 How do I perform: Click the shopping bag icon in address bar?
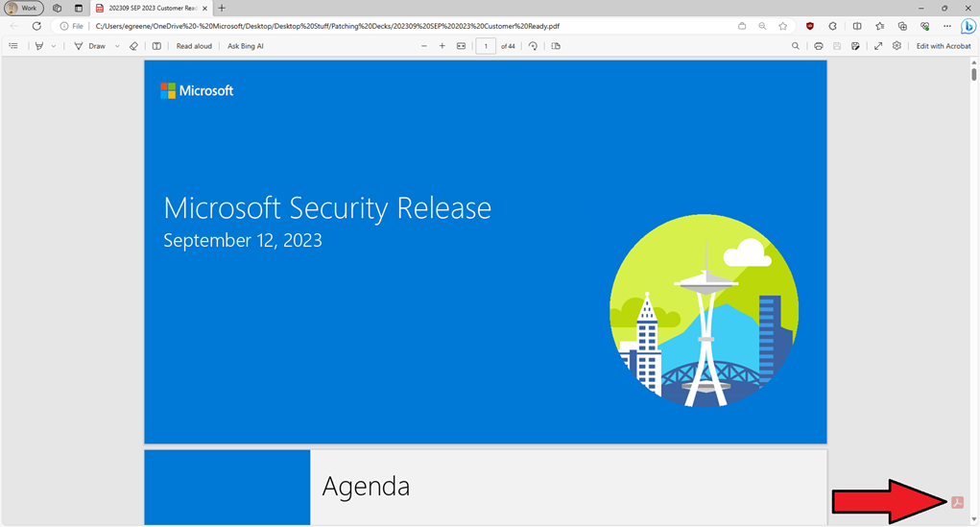742,26
